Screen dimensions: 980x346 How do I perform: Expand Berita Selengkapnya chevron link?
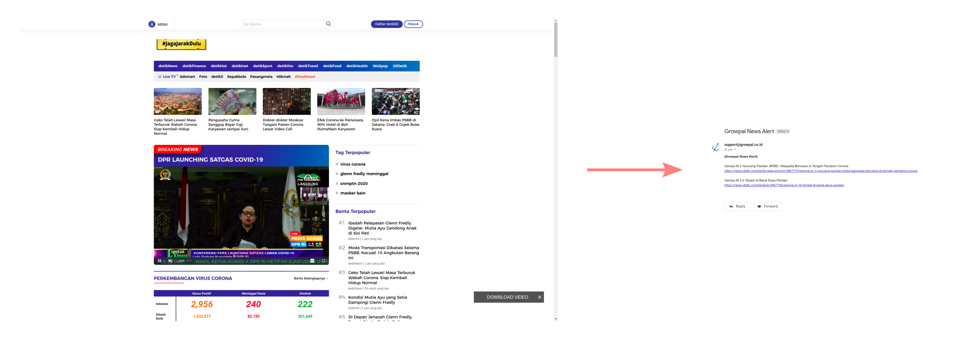pos(327,279)
